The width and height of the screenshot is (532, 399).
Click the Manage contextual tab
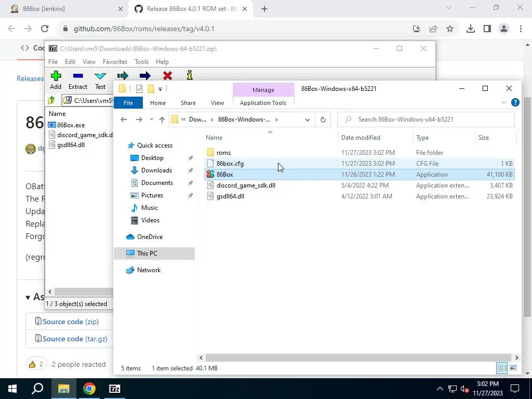click(263, 90)
